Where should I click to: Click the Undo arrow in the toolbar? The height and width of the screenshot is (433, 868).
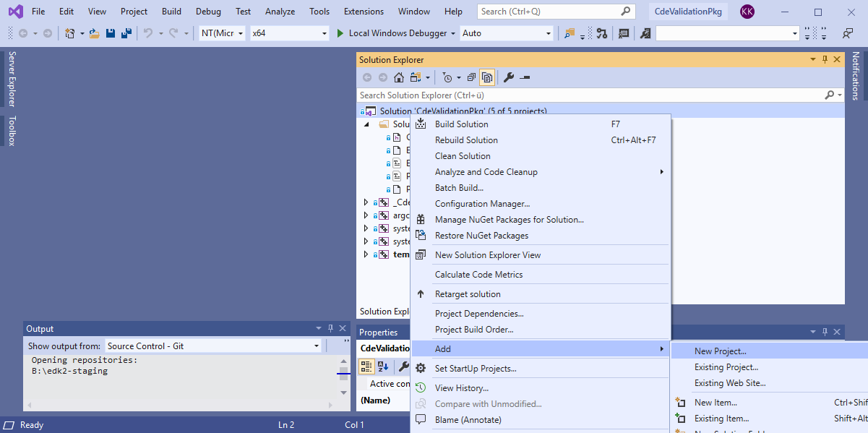click(148, 33)
